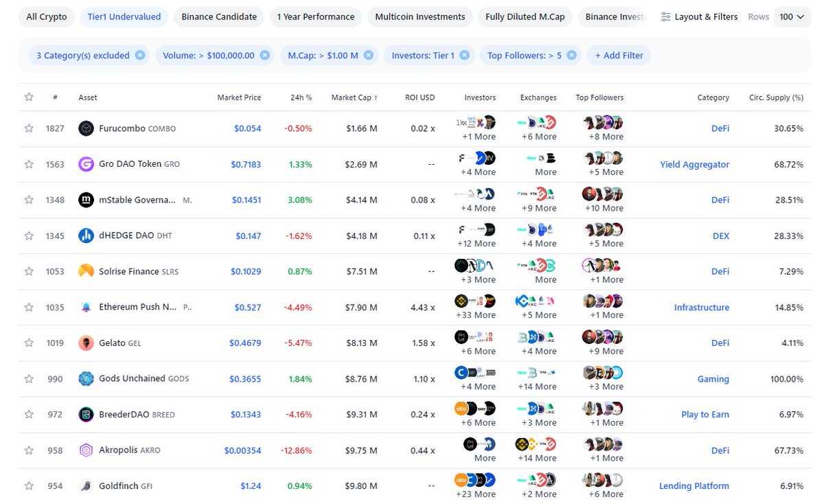Star the Goldfinch row
824x504 pixels.
click(x=29, y=485)
